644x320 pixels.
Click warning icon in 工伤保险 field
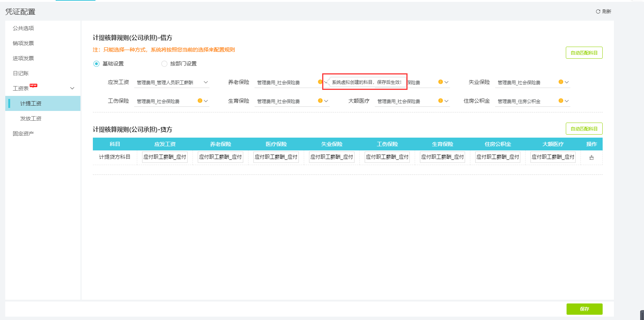click(200, 101)
